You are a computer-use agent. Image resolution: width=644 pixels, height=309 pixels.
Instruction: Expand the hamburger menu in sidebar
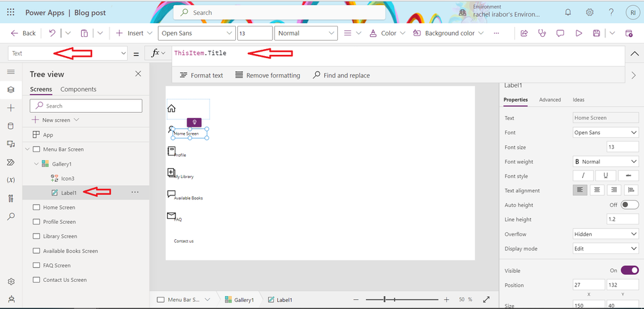pyautogui.click(x=11, y=72)
